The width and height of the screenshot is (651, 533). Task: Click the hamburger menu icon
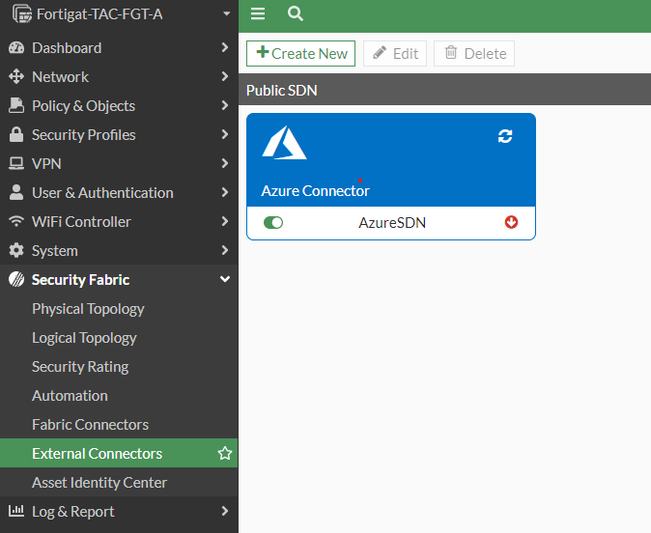click(x=258, y=14)
